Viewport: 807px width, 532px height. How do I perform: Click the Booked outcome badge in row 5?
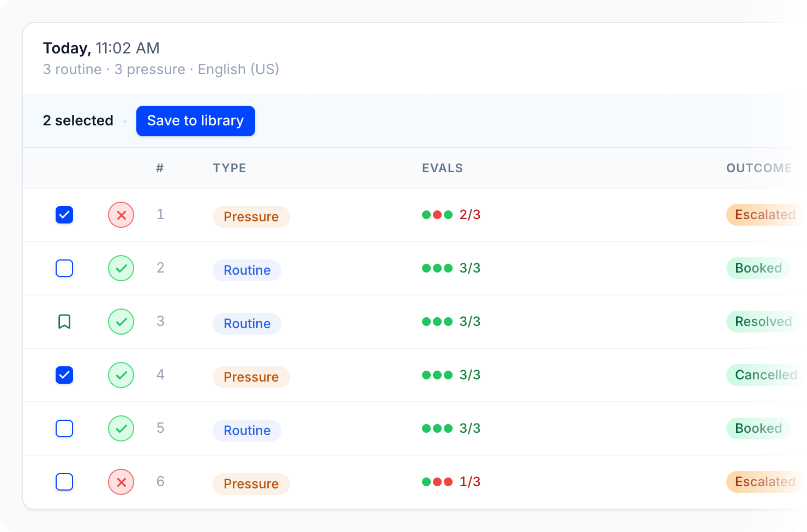pos(758,428)
